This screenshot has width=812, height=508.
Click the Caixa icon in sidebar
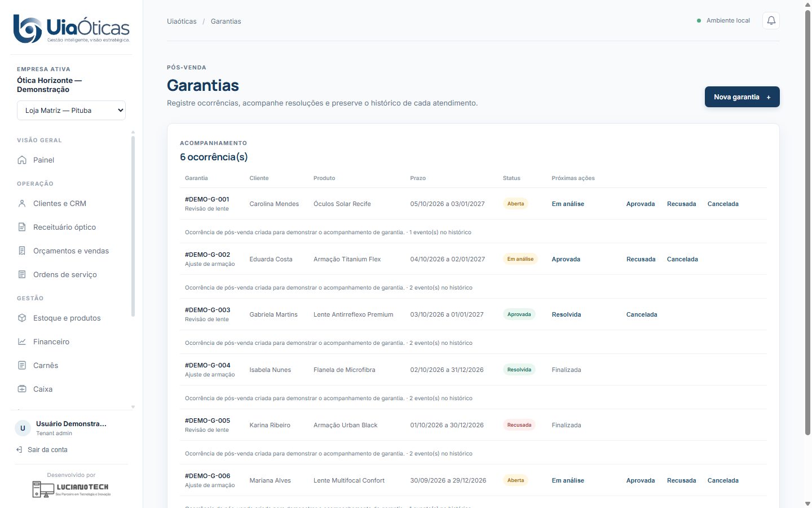click(22, 389)
